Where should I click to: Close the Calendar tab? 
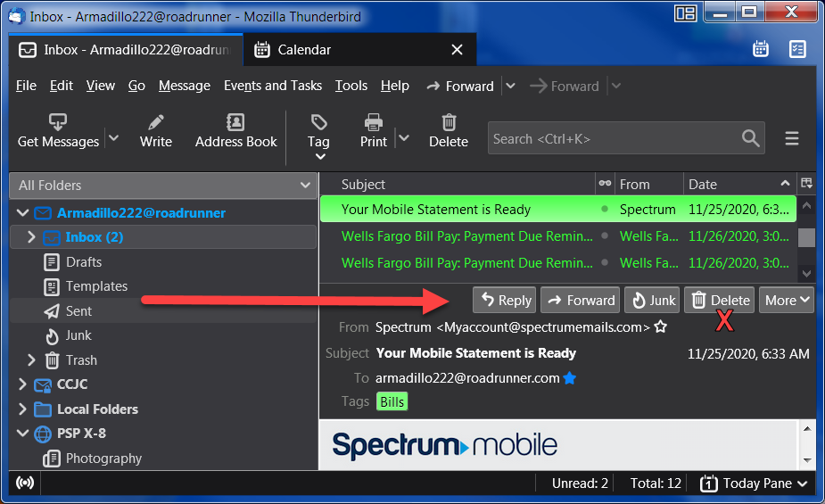458,49
